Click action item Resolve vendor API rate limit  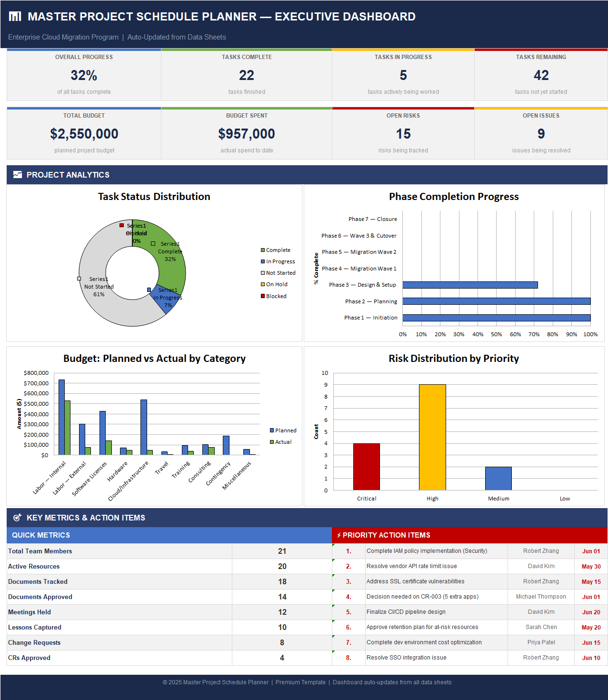point(412,566)
